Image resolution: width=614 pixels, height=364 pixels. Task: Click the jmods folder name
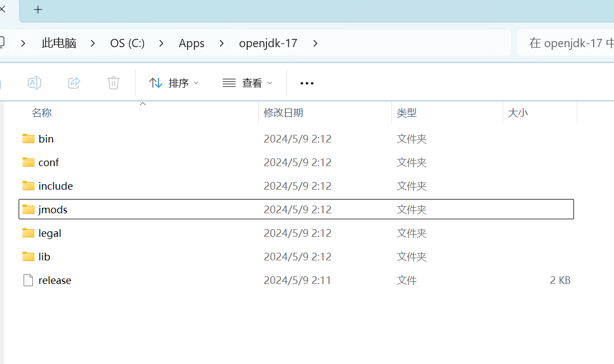point(53,210)
